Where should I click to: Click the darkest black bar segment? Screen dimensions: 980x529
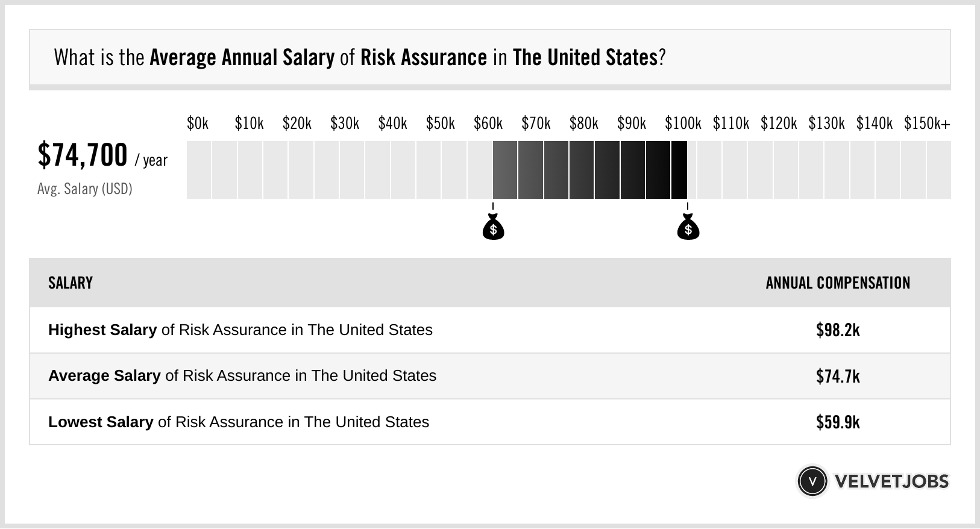[x=679, y=170]
